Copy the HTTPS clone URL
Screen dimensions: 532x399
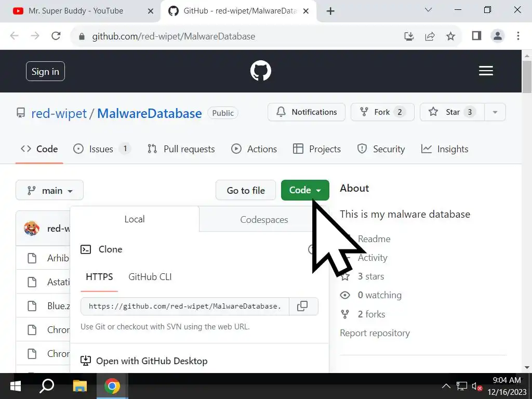click(302, 306)
